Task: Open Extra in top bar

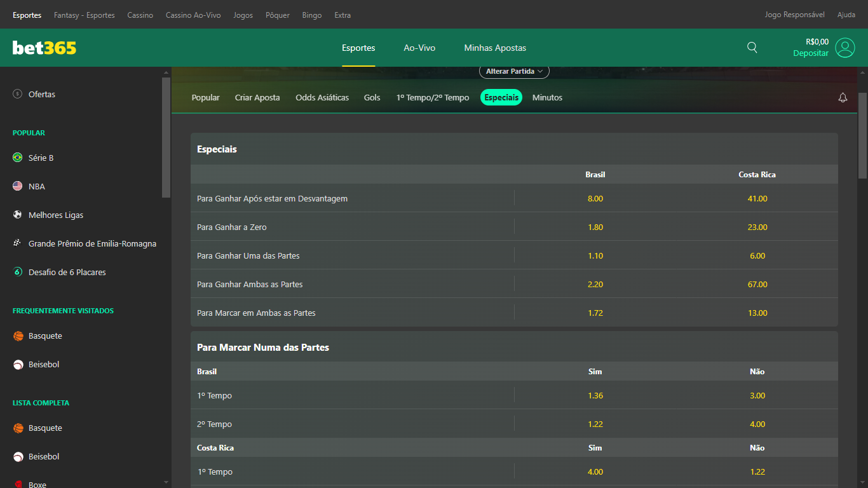Action: [x=342, y=15]
